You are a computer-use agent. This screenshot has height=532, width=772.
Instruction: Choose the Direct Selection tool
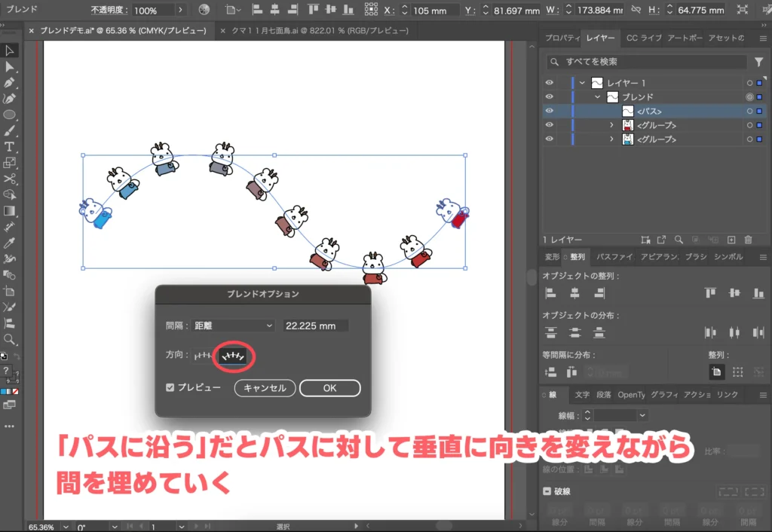point(10,67)
